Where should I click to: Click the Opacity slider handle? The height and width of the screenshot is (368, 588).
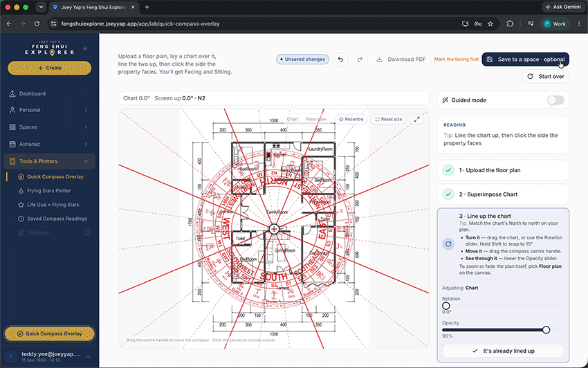click(546, 330)
